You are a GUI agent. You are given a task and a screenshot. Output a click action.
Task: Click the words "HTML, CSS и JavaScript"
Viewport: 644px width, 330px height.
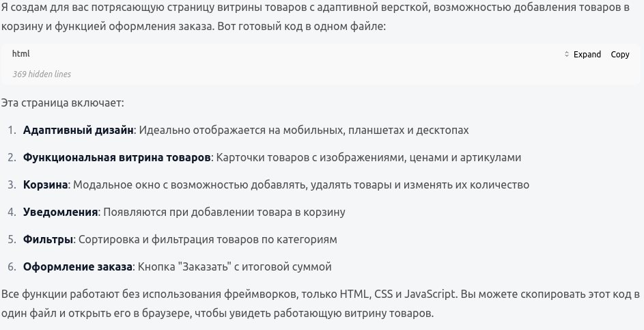pyautogui.click(x=397, y=294)
